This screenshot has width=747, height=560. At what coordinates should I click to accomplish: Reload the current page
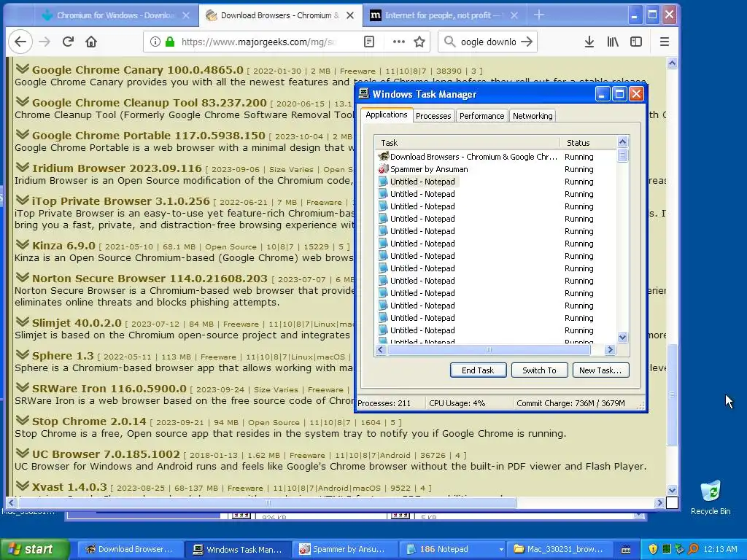pyautogui.click(x=68, y=42)
